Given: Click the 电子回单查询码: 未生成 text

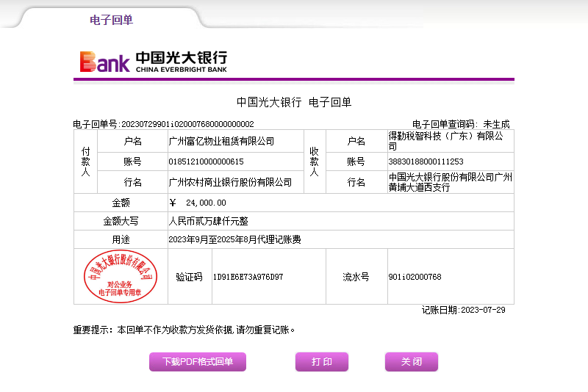Looking at the screenshot, I should [461, 124].
